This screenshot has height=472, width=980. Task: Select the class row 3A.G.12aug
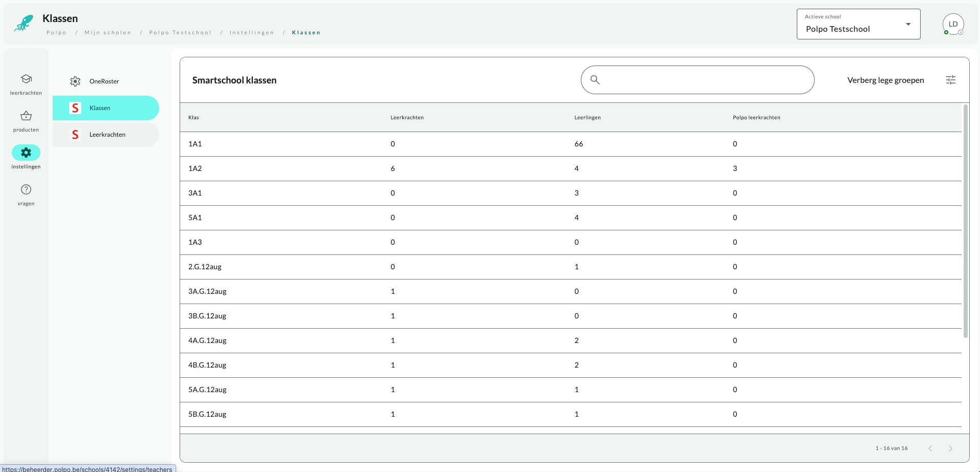571,292
